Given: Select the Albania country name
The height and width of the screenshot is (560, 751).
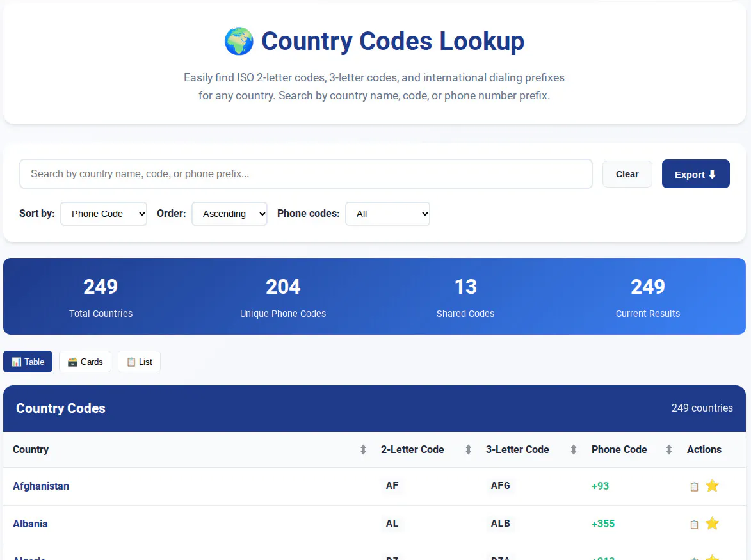Looking at the screenshot, I should (x=30, y=524).
